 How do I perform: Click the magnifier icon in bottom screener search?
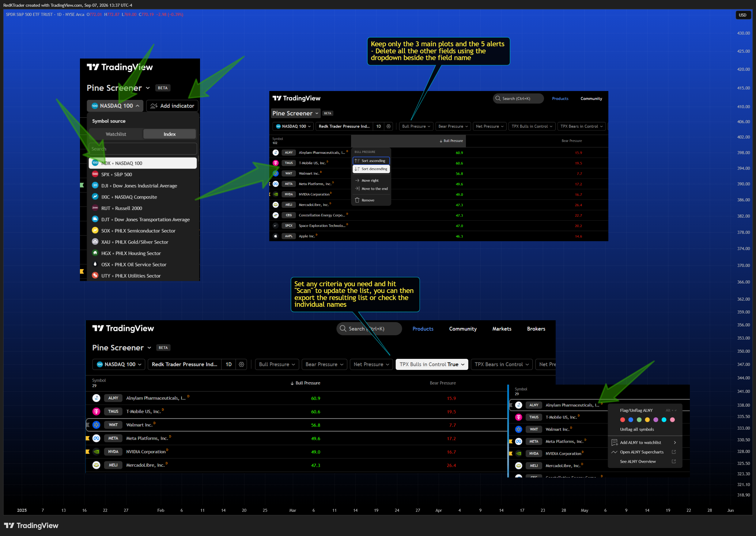(x=343, y=329)
